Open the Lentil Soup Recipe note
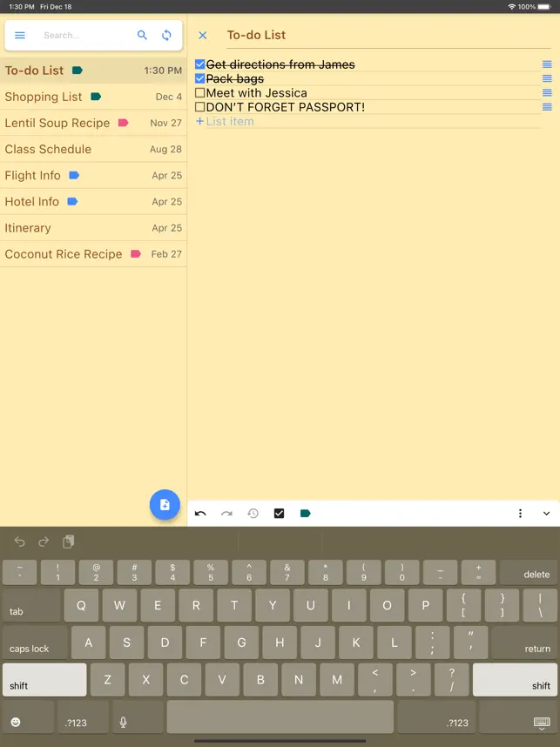The height and width of the screenshot is (747, 560). point(93,123)
